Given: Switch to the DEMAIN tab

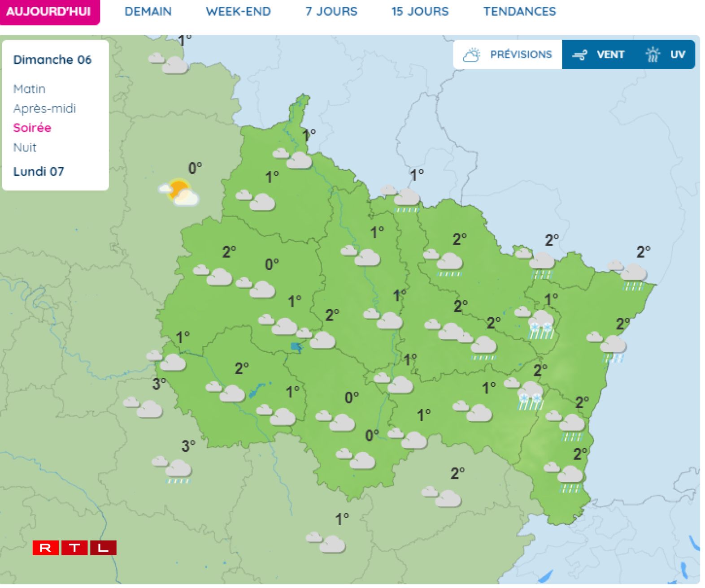Looking at the screenshot, I should (148, 11).
